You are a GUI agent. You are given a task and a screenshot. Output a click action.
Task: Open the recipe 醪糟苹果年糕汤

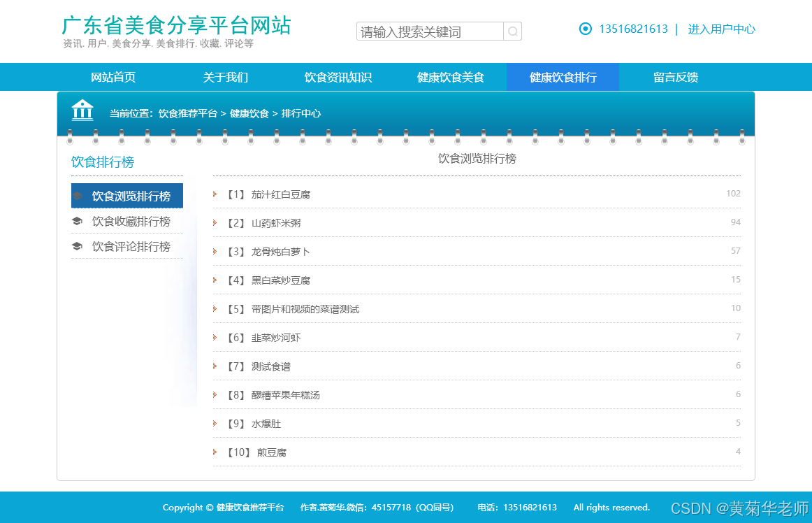285,395
